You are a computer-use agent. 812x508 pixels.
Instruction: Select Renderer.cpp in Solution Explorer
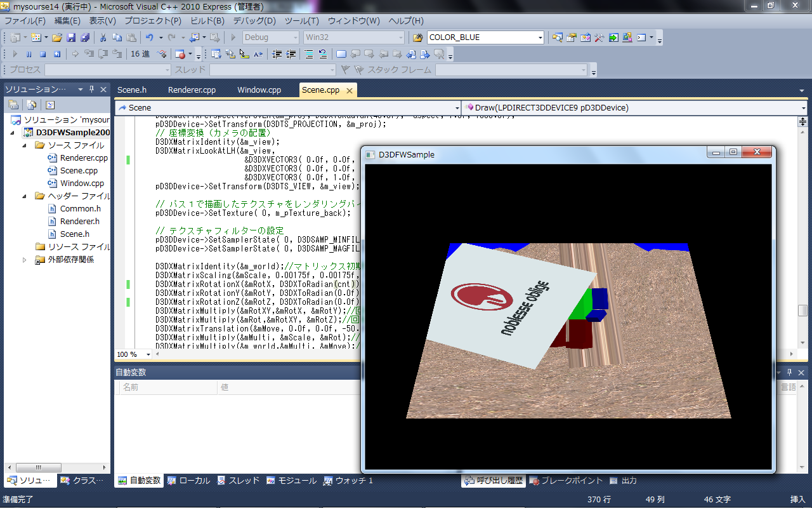[84, 158]
